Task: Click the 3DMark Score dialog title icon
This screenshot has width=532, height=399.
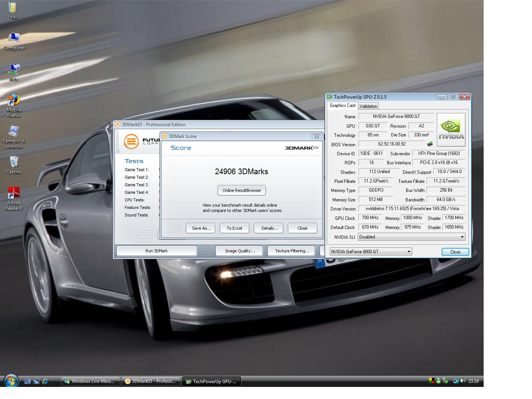Action: (164, 136)
